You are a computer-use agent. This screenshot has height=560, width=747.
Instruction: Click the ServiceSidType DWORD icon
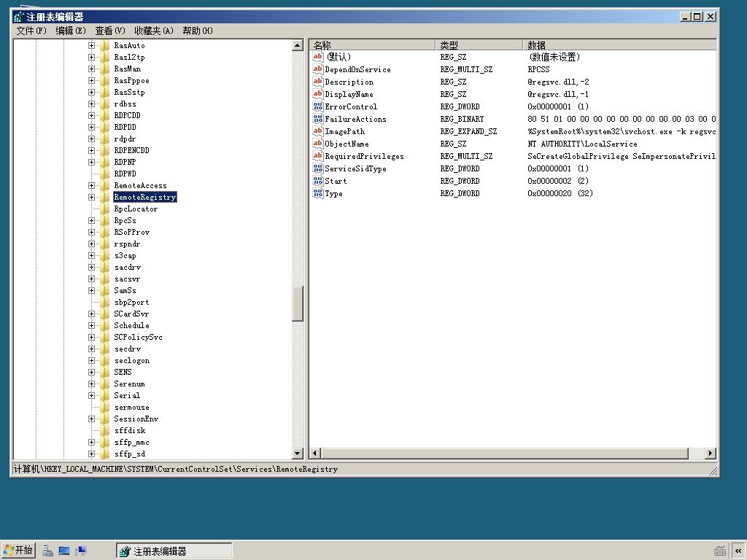click(318, 168)
